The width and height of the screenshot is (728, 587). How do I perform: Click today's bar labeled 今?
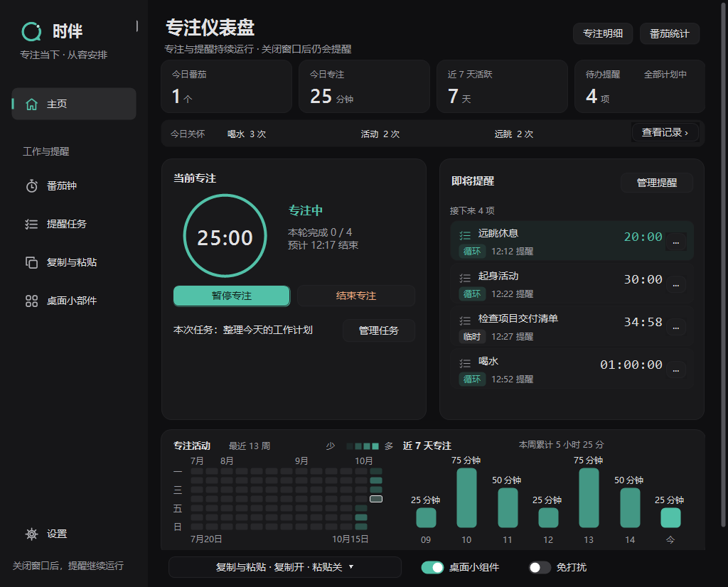[670, 518]
